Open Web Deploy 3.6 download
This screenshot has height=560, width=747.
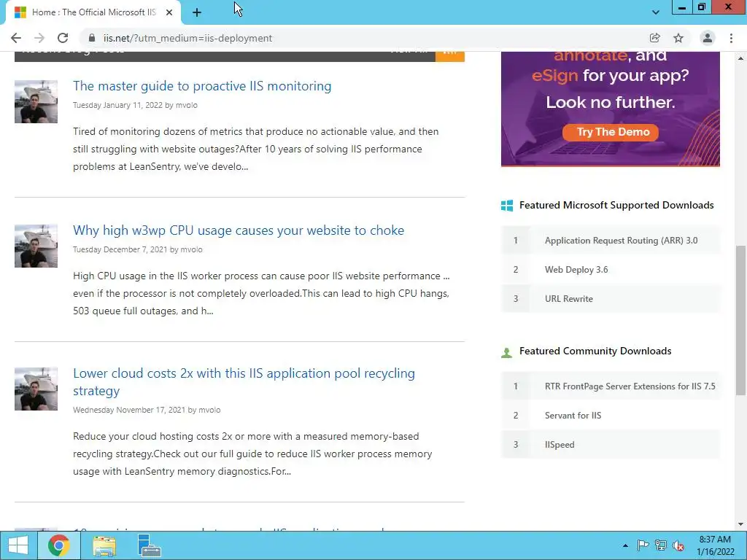(x=576, y=270)
